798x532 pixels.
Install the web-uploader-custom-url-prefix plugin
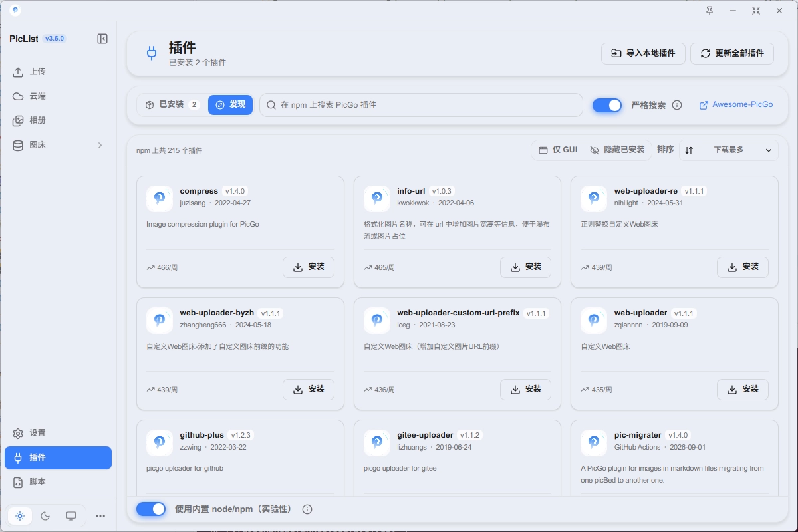(x=525, y=390)
